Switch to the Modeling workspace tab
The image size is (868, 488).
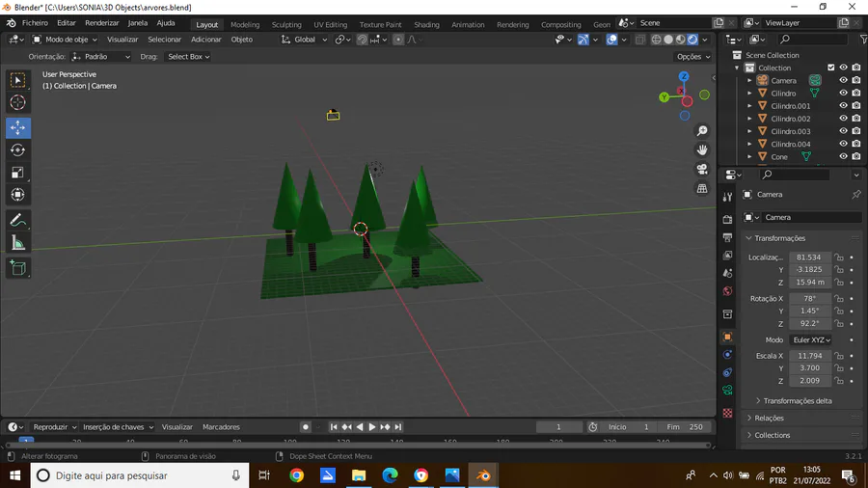[x=245, y=24]
